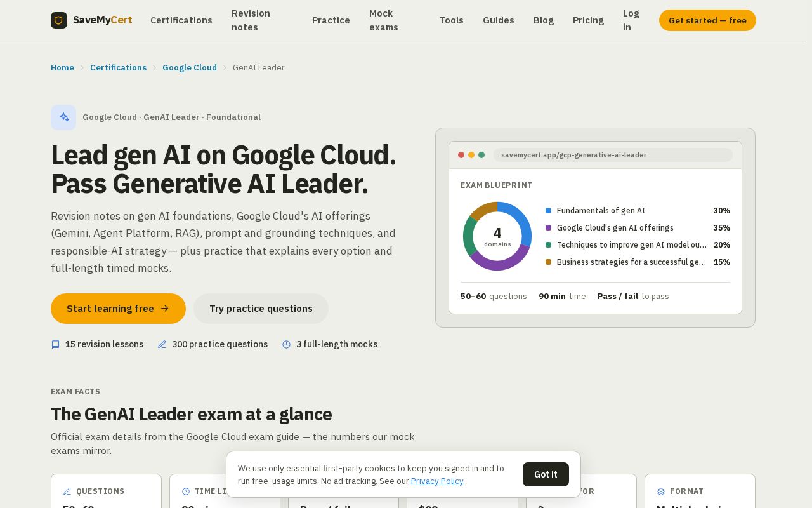Click the layers icon on the Format card
The height and width of the screenshot is (508, 812).
[661, 491]
